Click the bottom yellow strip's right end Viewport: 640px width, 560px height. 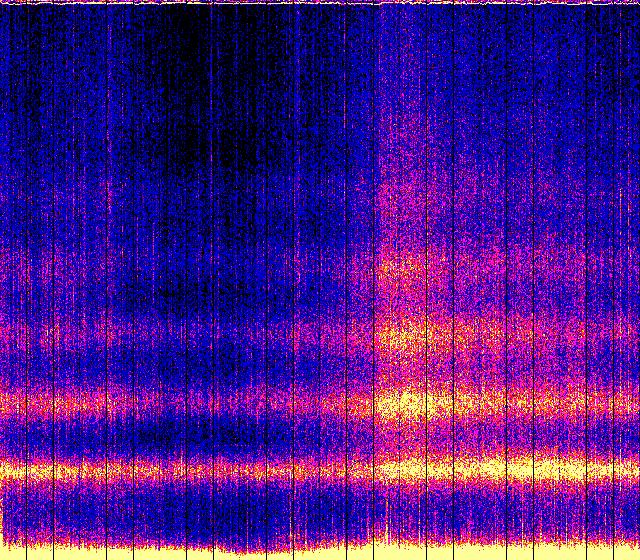coord(630,551)
